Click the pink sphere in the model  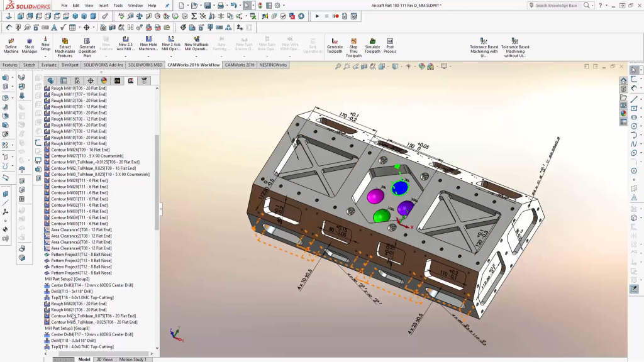pos(375,196)
